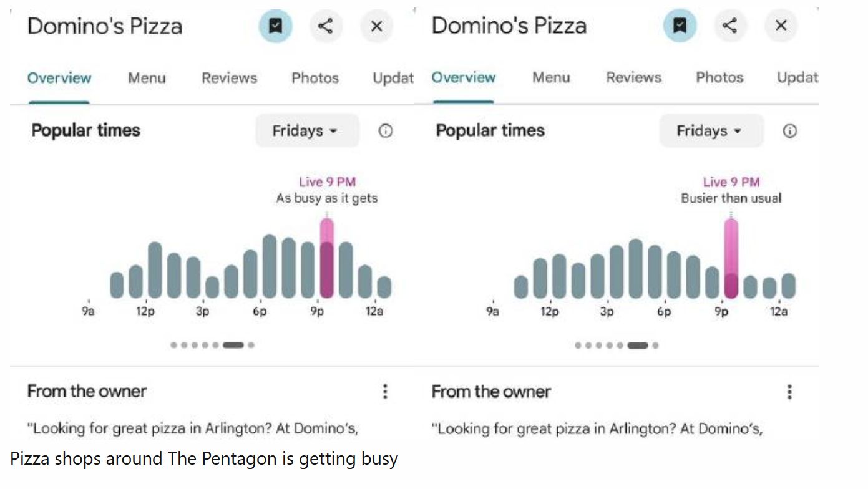868x489 pixels.
Task: Click the saved bookmark icon in right panel
Action: pos(680,26)
